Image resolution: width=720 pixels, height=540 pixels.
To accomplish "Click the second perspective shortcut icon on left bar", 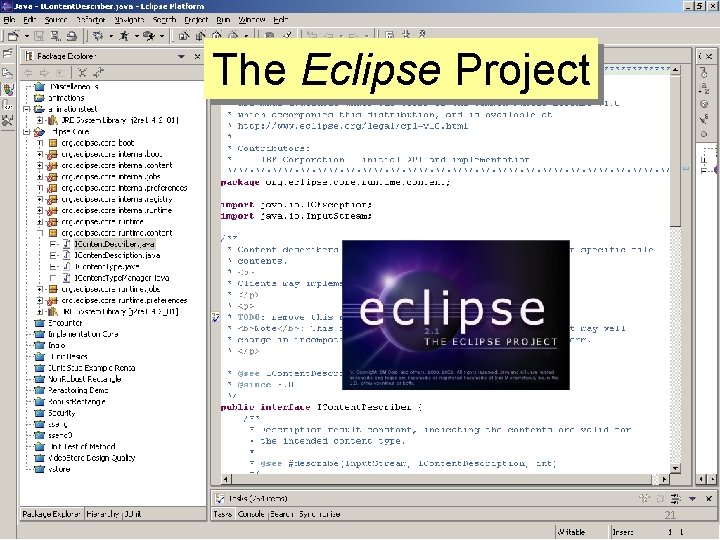I will tap(8, 73).
